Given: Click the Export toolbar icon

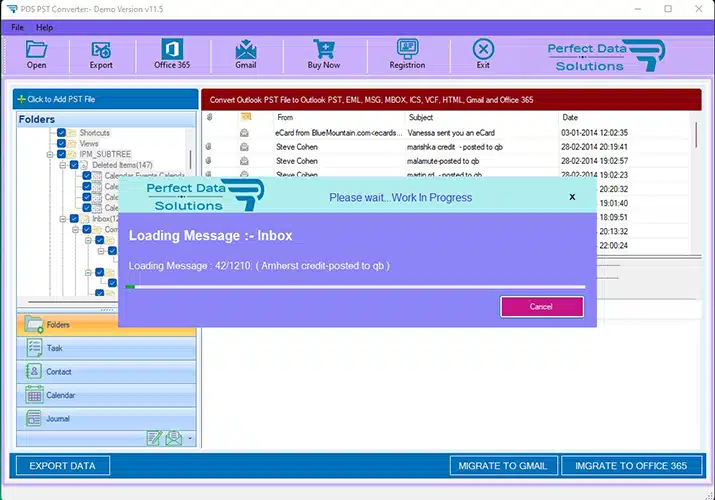Looking at the screenshot, I should [x=101, y=49].
